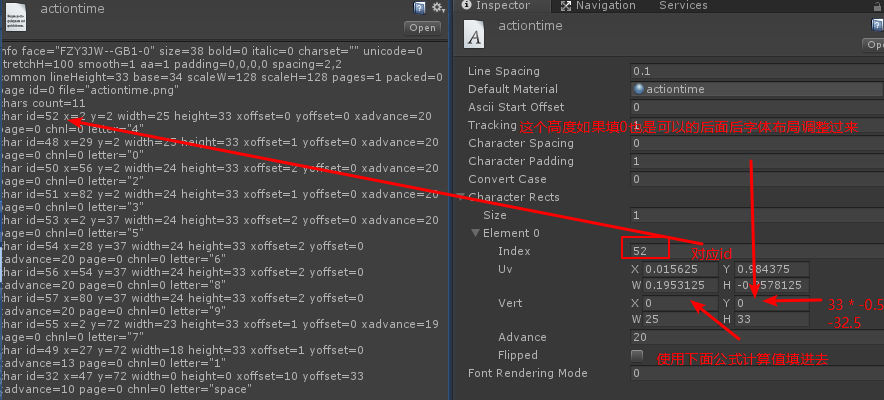The image size is (884, 400).
Task: Collapse the Character Rects section
Action: tap(461, 197)
